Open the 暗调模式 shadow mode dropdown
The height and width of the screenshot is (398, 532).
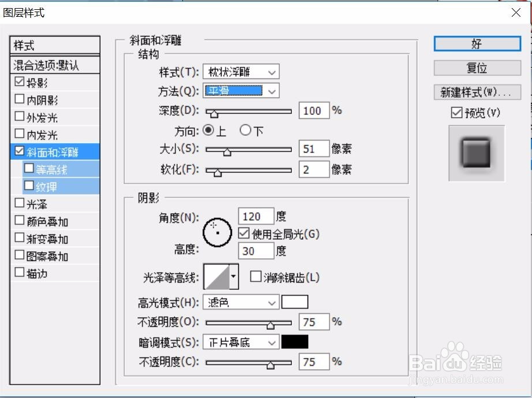(241, 342)
